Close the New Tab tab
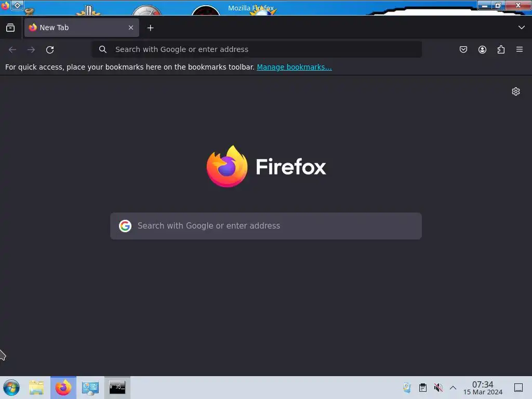Screen dimensions: 532x399 [131, 28]
